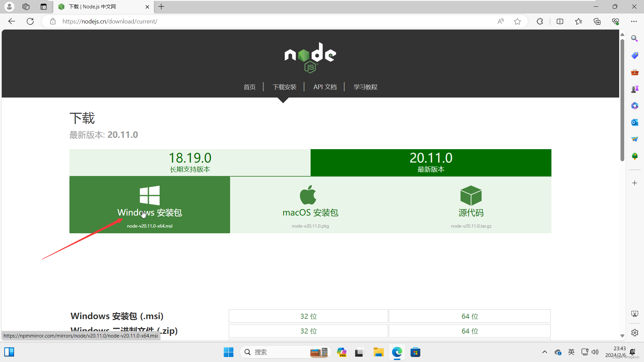Open the volume control
Viewport: 644px width, 362px height.
tap(595, 352)
